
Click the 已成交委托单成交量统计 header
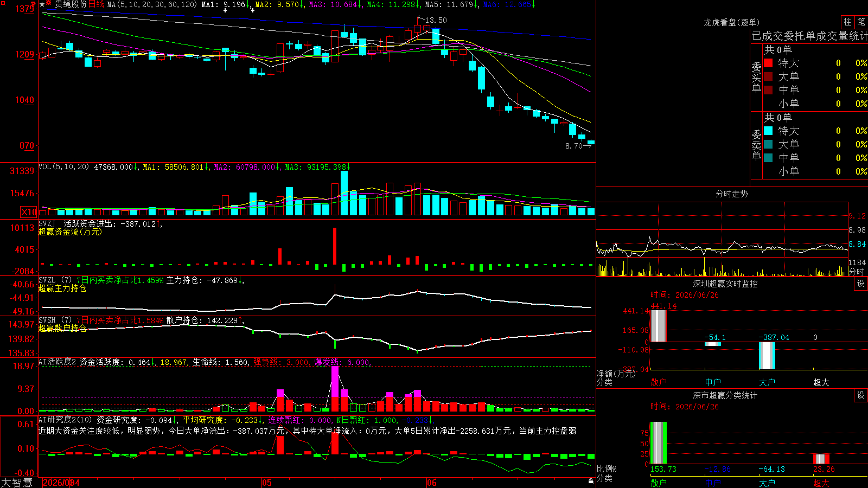[809, 36]
